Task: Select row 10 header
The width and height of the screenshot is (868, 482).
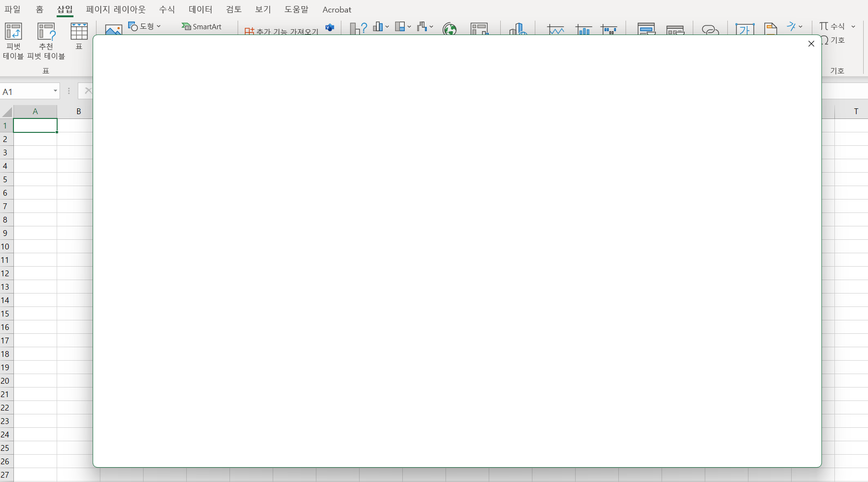Action: tap(6, 247)
